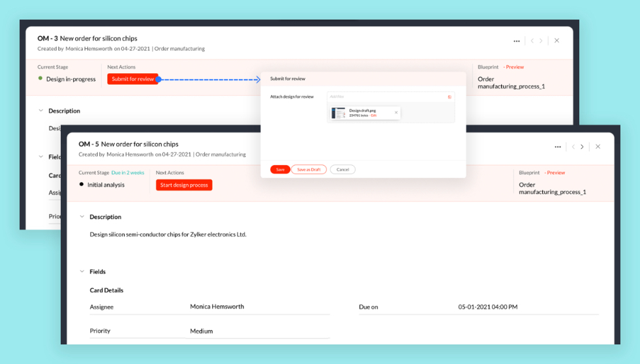
Task: Click OM-5 description text about Zylker electronics
Action: [x=168, y=235]
